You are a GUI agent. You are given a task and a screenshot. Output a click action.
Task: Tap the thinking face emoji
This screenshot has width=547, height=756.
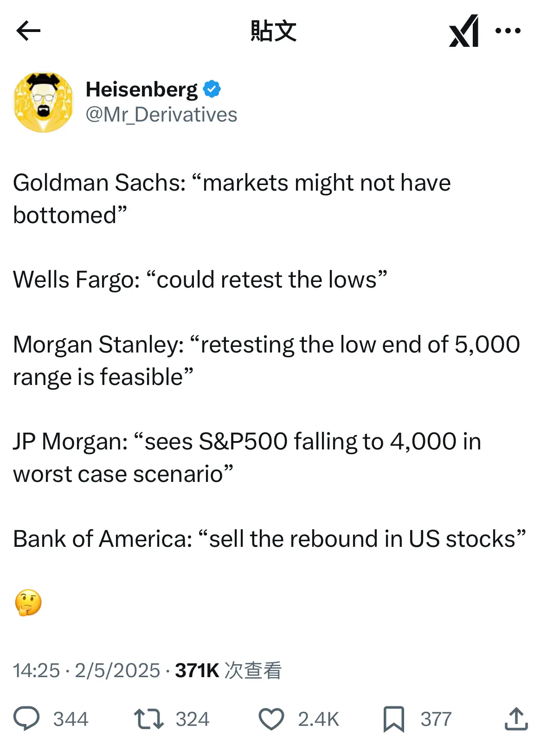tap(28, 602)
